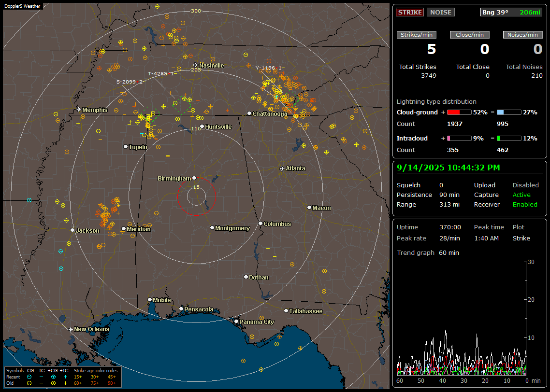Click the Total Noises count 210
The height and width of the screenshot is (392, 550).
coord(536,76)
